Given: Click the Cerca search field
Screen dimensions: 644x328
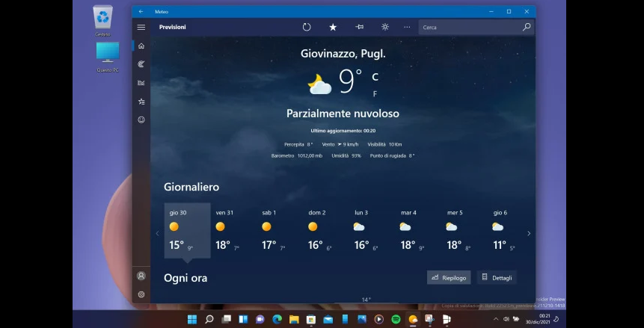Looking at the screenshot, I should 470,27.
